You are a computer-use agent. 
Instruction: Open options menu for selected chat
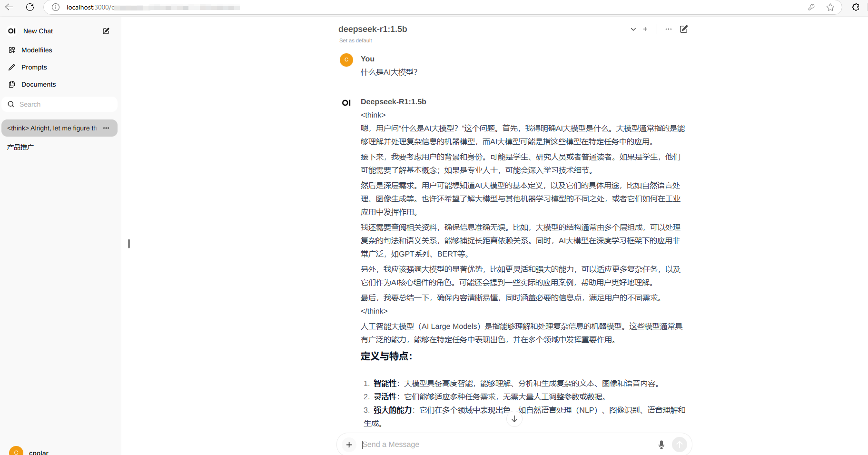click(x=106, y=128)
